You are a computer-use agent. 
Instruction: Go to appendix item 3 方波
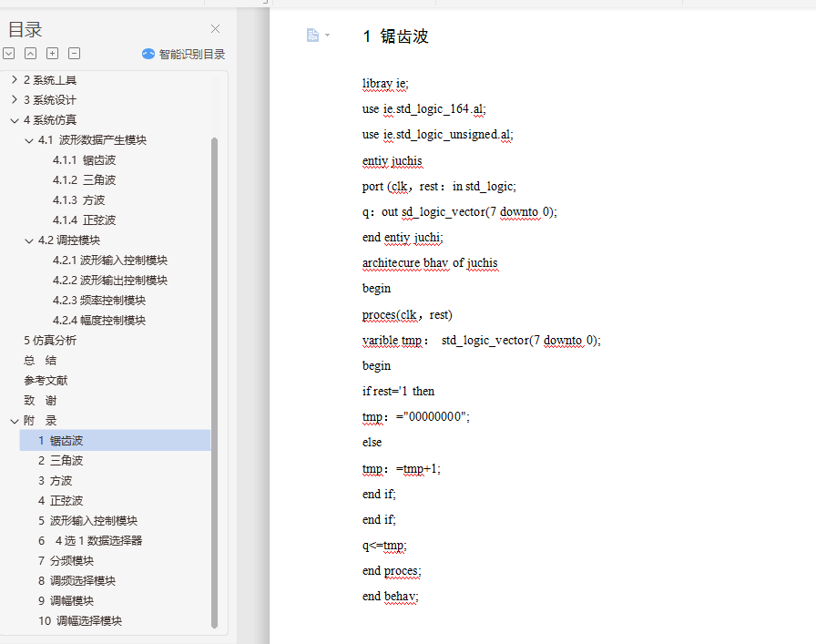click(x=55, y=481)
